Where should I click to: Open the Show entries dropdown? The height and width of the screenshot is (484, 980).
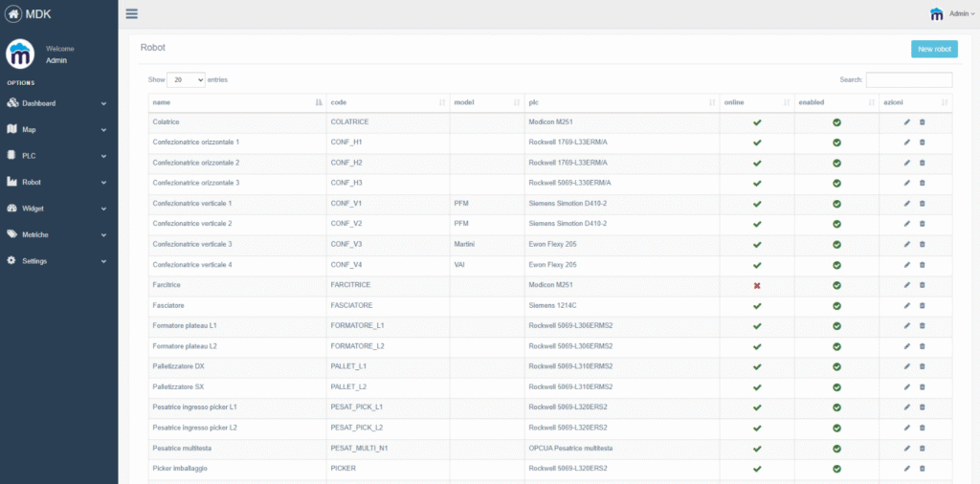[x=186, y=80]
